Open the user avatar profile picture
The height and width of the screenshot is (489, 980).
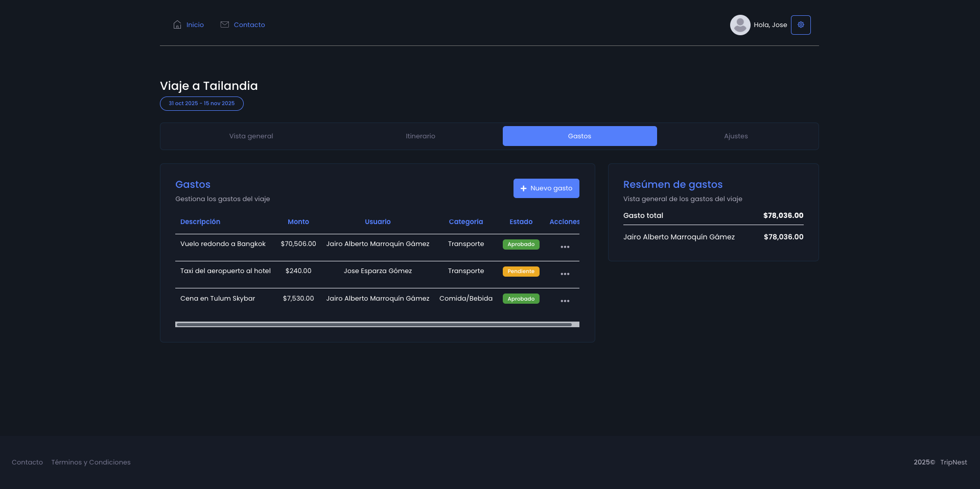[x=740, y=25]
